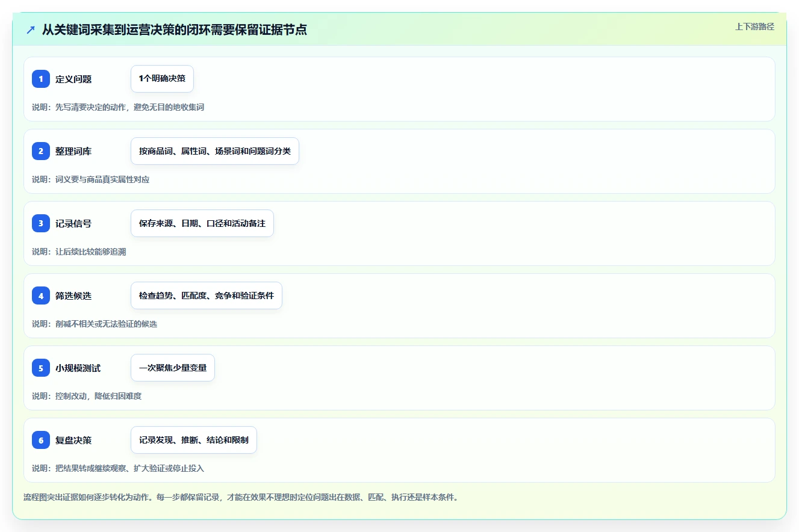The image size is (799, 532).
Task: Click the 筛选候选 step label
Action: coord(73,295)
